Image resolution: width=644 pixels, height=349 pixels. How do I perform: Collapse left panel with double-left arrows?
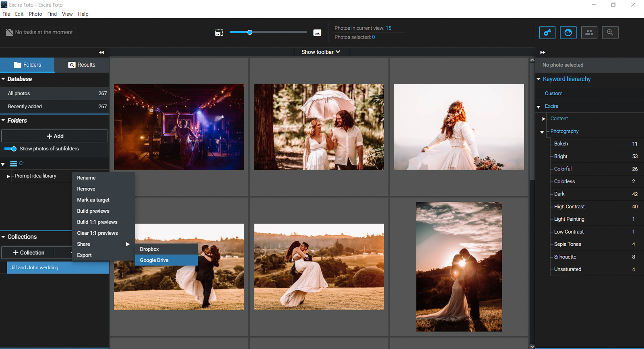(101, 52)
